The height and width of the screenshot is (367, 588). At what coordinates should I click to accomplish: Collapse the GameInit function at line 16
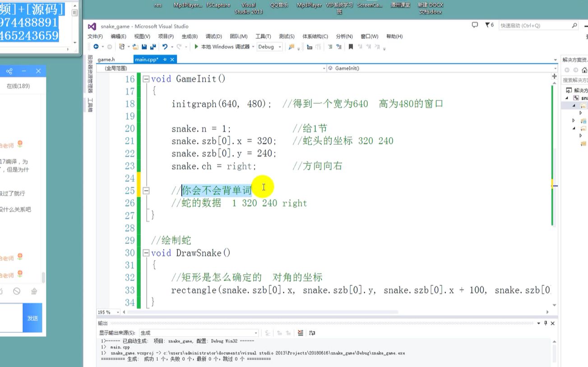pos(146,79)
